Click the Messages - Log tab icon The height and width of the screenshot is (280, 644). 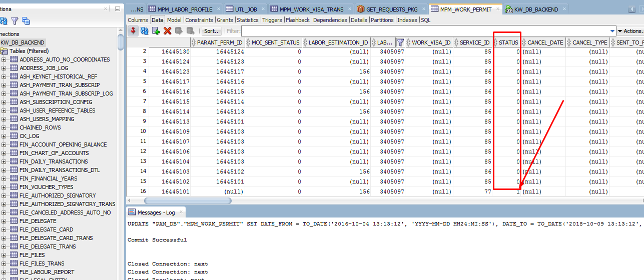[133, 212]
